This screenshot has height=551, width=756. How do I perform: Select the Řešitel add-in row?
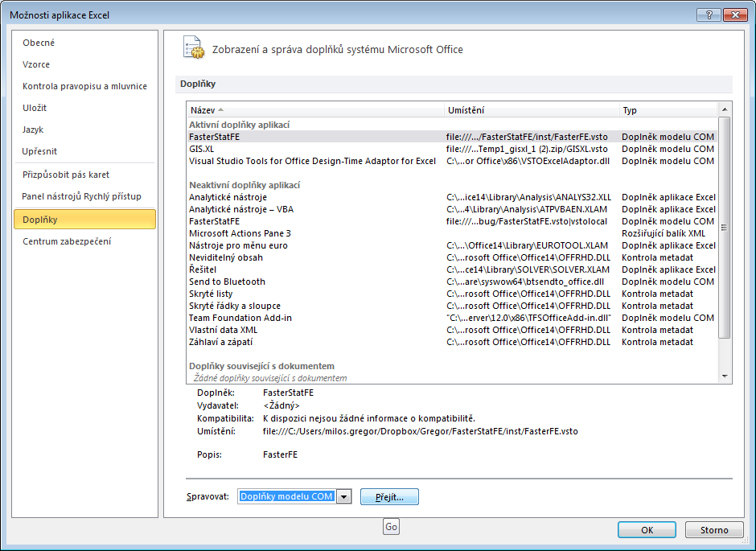point(452,269)
